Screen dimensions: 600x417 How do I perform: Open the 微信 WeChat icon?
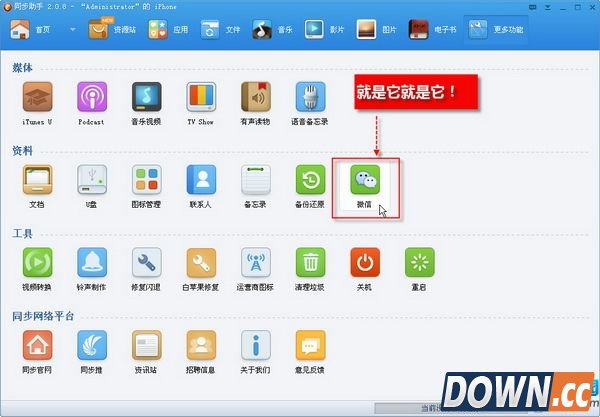365,180
